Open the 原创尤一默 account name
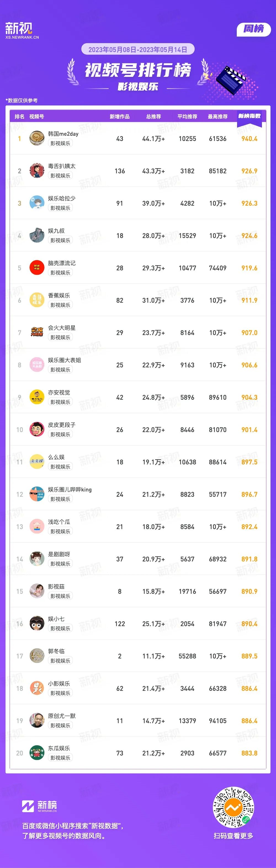276x868 pixels. [62, 716]
